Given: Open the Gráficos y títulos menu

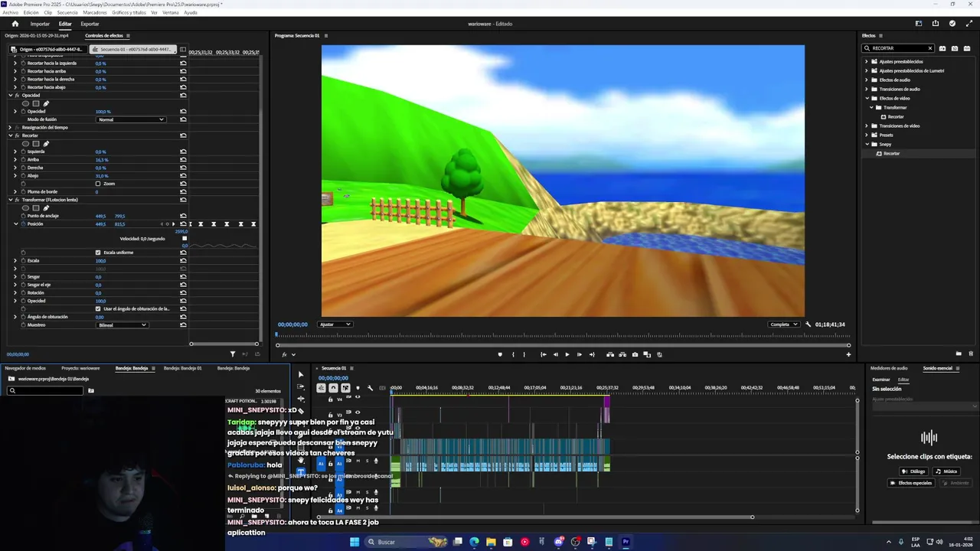Looking at the screenshot, I should [129, 13].
